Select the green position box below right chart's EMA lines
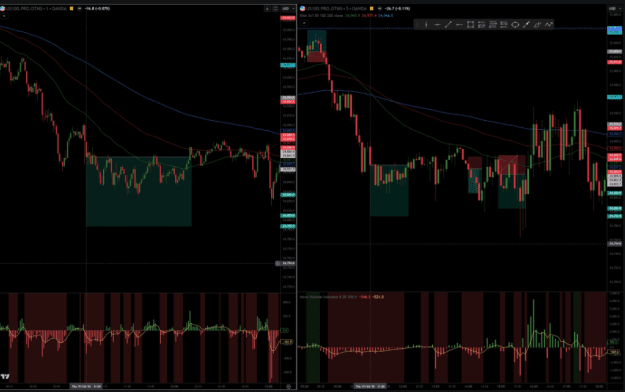 tap(389, 191)
